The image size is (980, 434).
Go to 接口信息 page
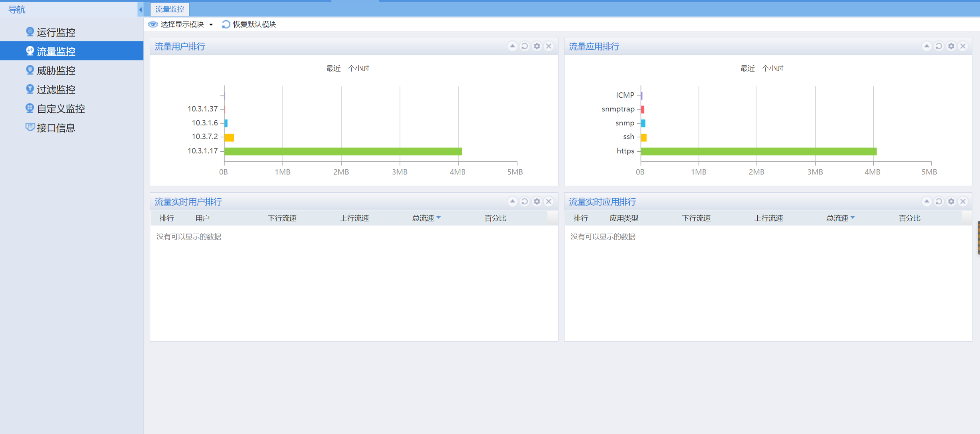(56, 128)
